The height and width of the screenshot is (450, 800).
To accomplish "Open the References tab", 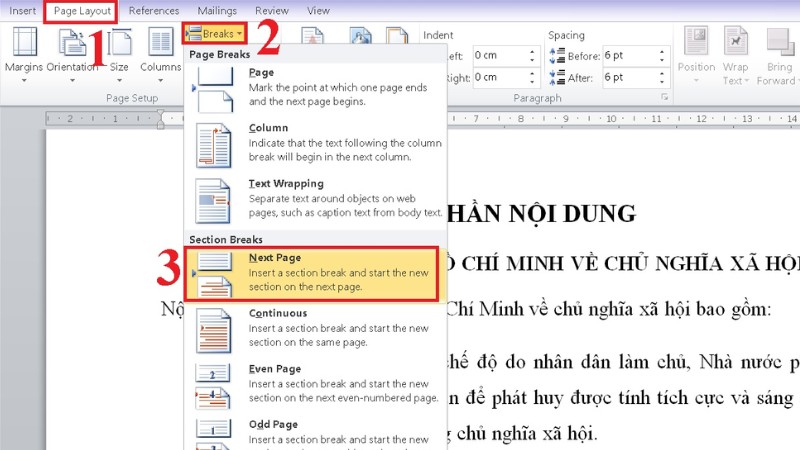I will [154, 11].
